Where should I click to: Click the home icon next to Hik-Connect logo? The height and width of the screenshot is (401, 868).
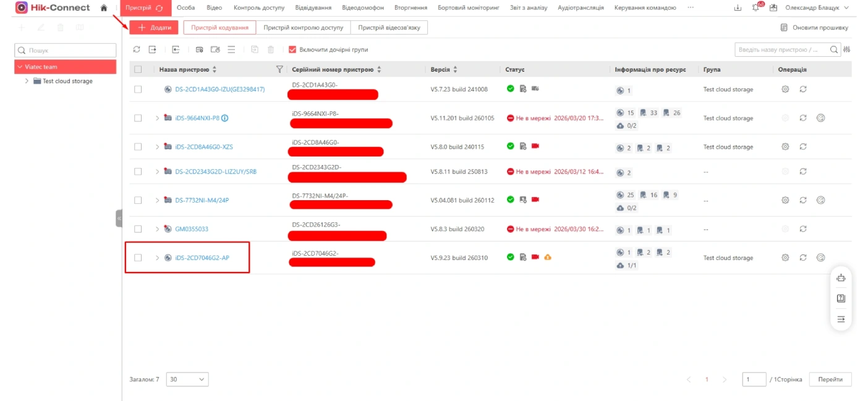tap(104, 7)
